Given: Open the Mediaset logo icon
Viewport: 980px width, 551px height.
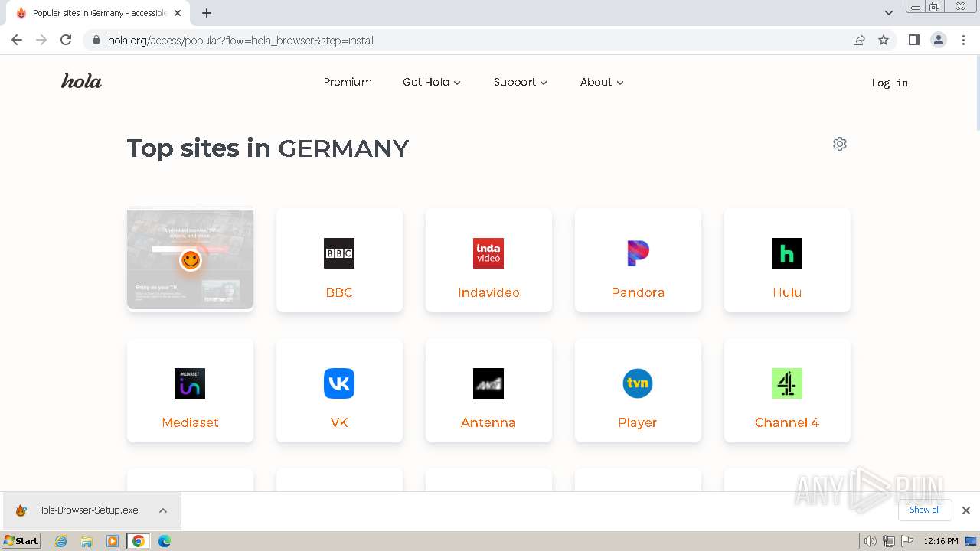Looking at the screenshot, I should point(190,383).
